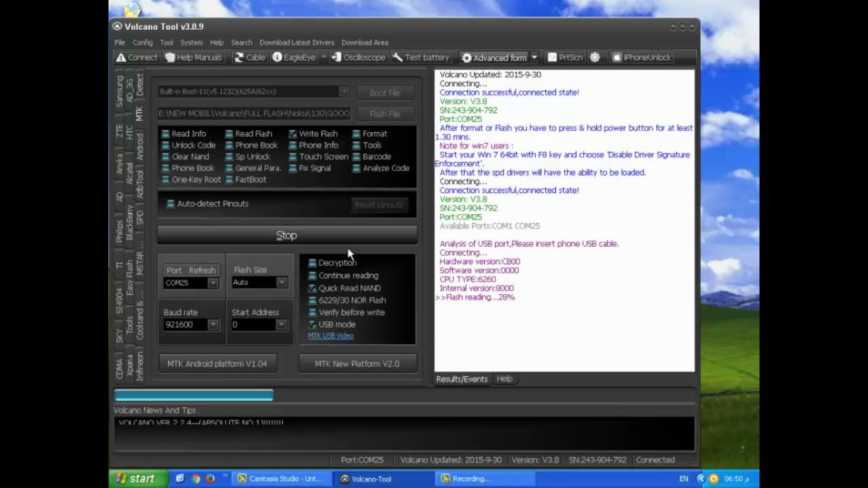The image size is (868, 488).
Task: Click the EN language indicator
Action: pyautogui.click(x=684, y=479)
